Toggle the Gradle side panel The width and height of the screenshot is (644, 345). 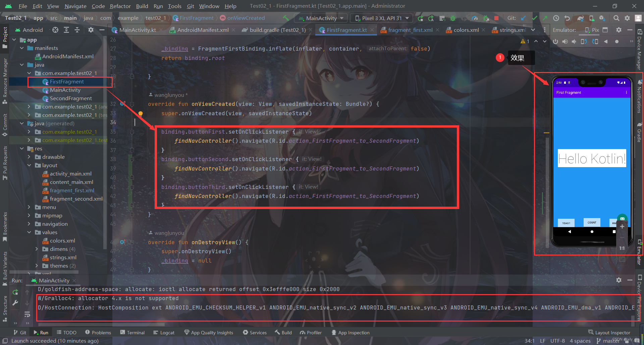tap(639, 133)
